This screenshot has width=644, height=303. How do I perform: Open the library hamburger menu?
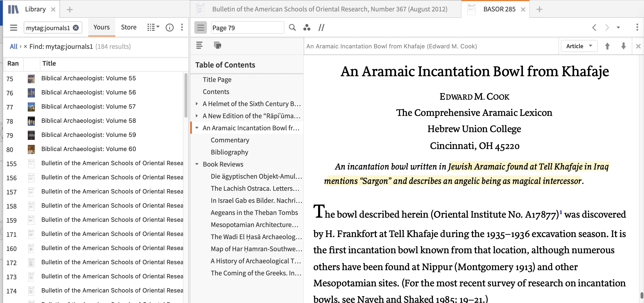click(x=13, y=28)
